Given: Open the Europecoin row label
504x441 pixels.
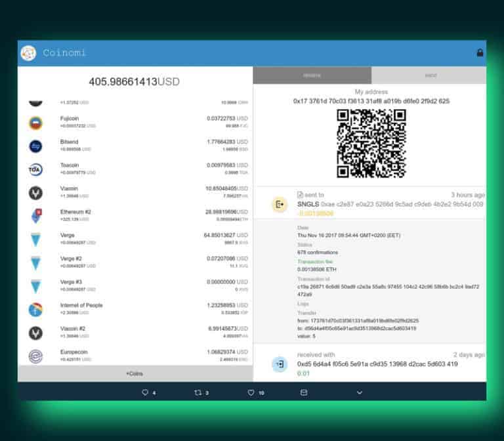Looking at the screenshot, I should [x=74, y=352].
